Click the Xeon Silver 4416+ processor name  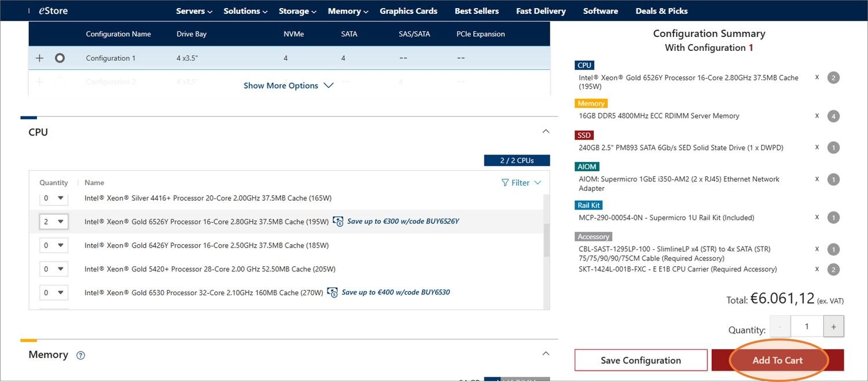click(x=208, y=198)
